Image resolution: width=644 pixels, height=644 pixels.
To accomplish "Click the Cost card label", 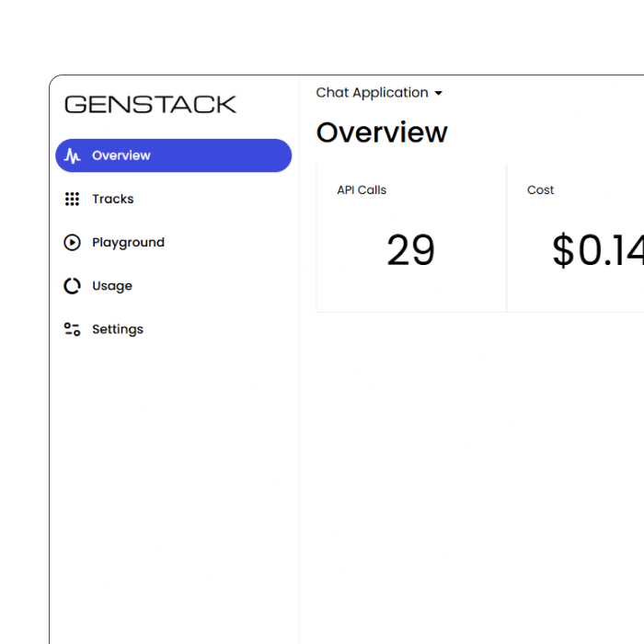I will [x=541, y=190].
